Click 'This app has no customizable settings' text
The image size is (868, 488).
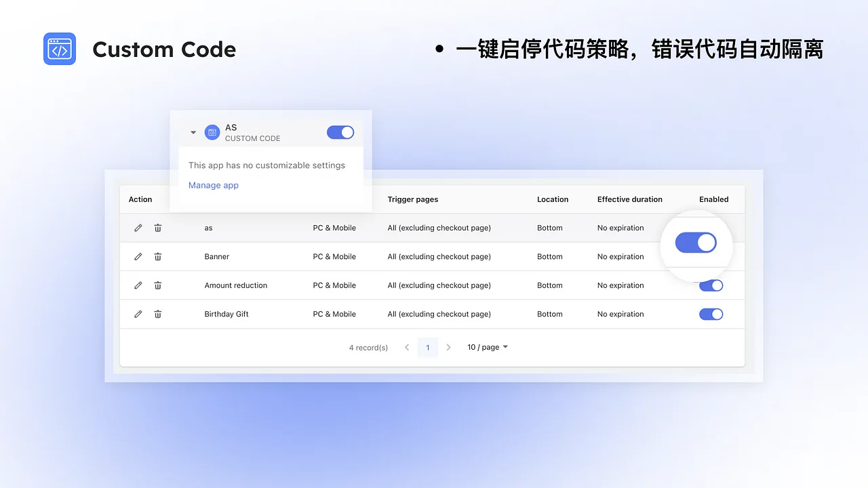267,165
